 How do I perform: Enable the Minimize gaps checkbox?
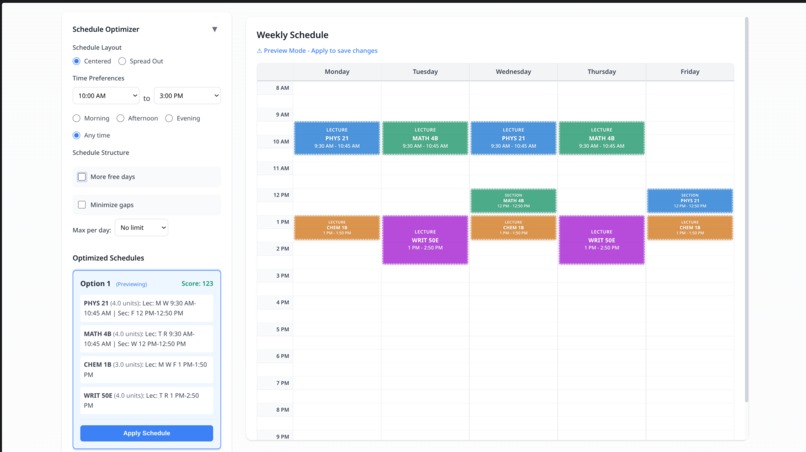[82, 205]
